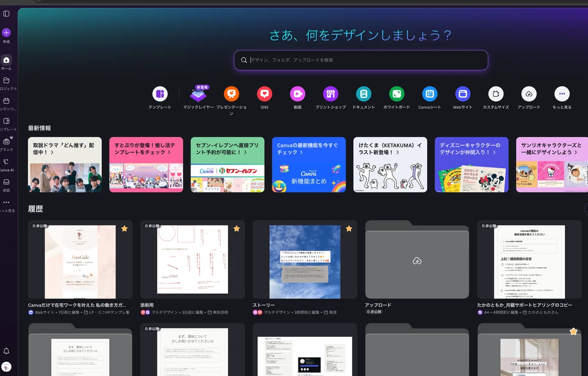588x376 pixels.
Task: Create a Webサイト design
Action: [463, 94]
